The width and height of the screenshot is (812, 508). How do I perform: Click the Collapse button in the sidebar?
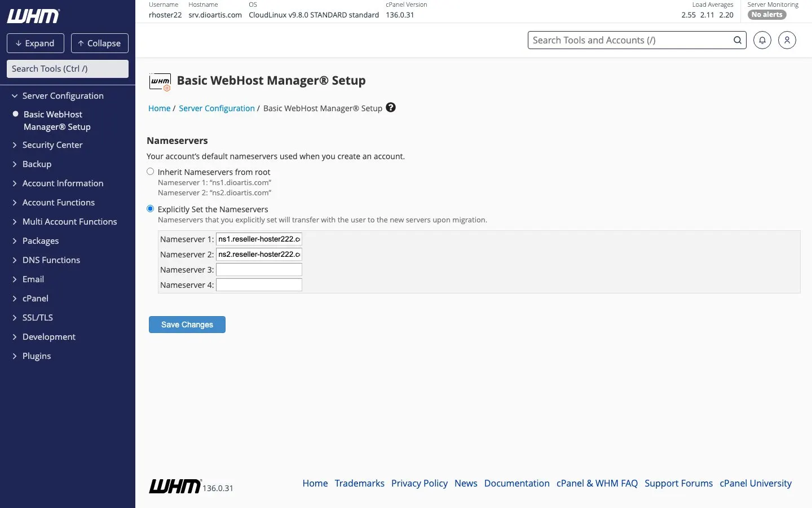coord(100,43)
